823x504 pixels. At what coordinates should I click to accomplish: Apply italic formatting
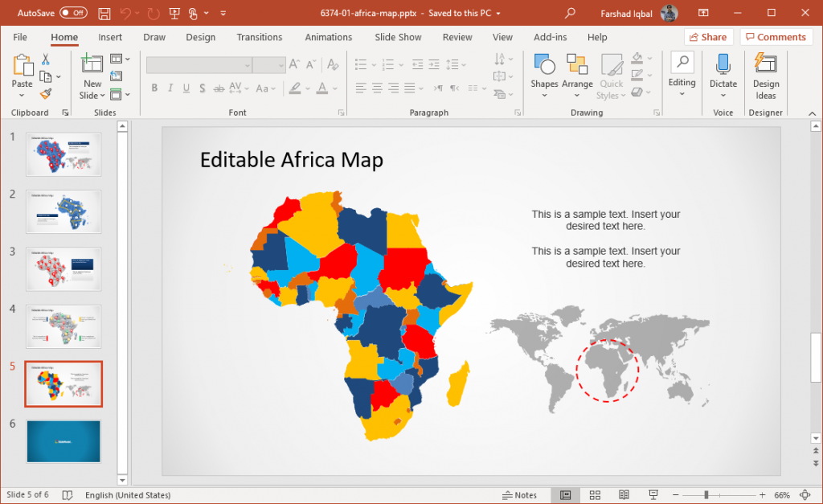point(170,88)
